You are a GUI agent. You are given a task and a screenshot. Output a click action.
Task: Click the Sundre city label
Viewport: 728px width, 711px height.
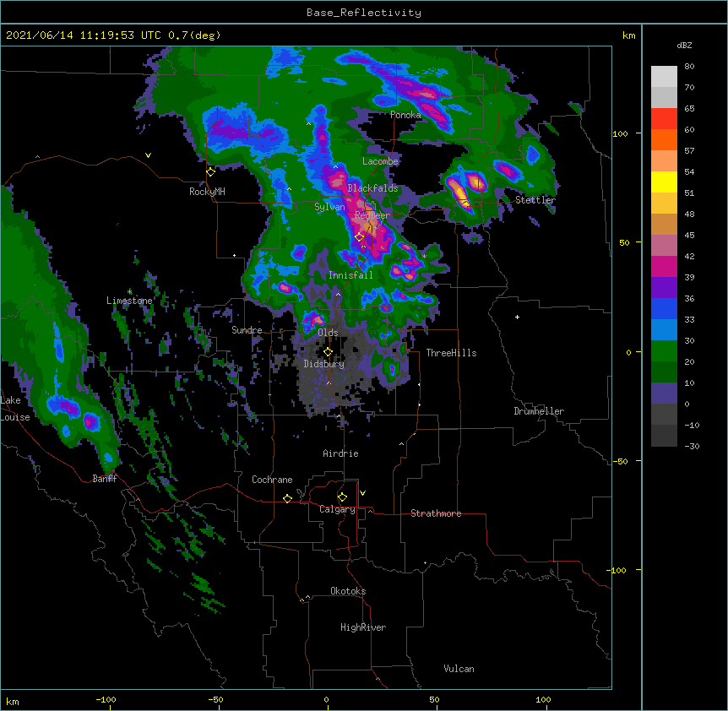pyautogui.click(x=247, y=330)
